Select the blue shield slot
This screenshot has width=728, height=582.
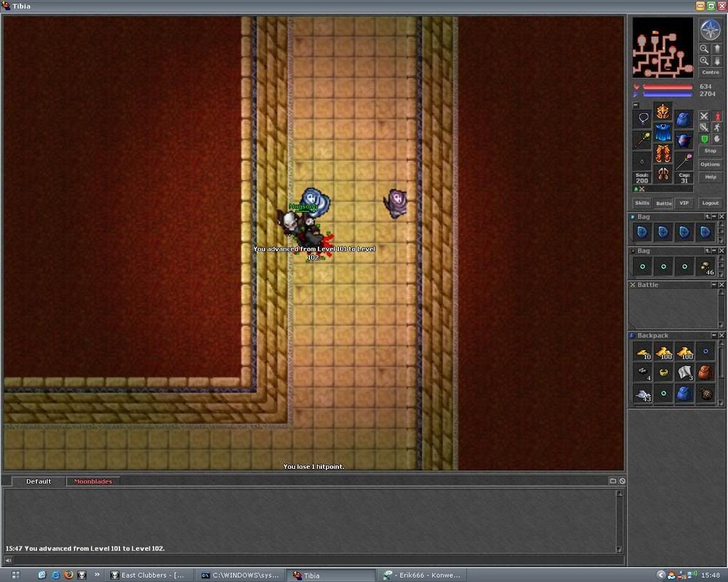pos(683,140)
